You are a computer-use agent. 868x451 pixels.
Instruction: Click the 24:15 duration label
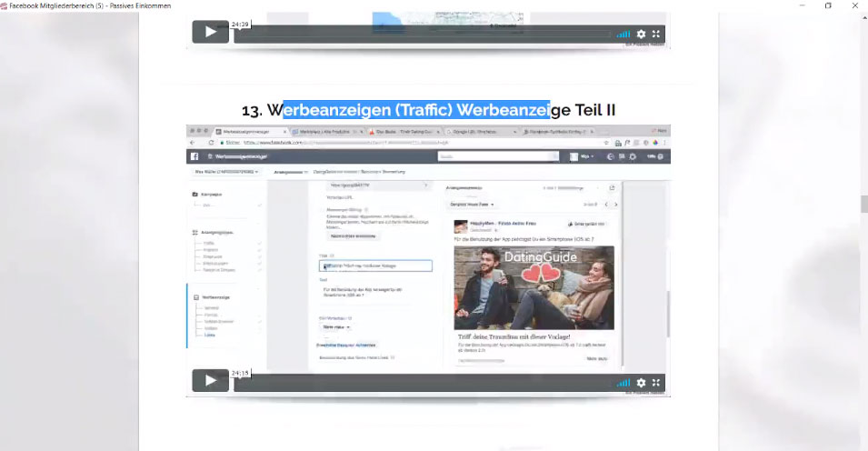point(240,374)
